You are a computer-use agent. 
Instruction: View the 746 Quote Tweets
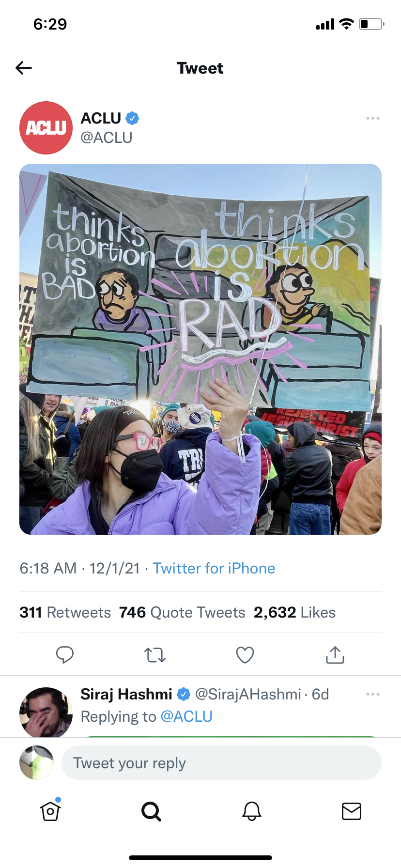point(182,612)
